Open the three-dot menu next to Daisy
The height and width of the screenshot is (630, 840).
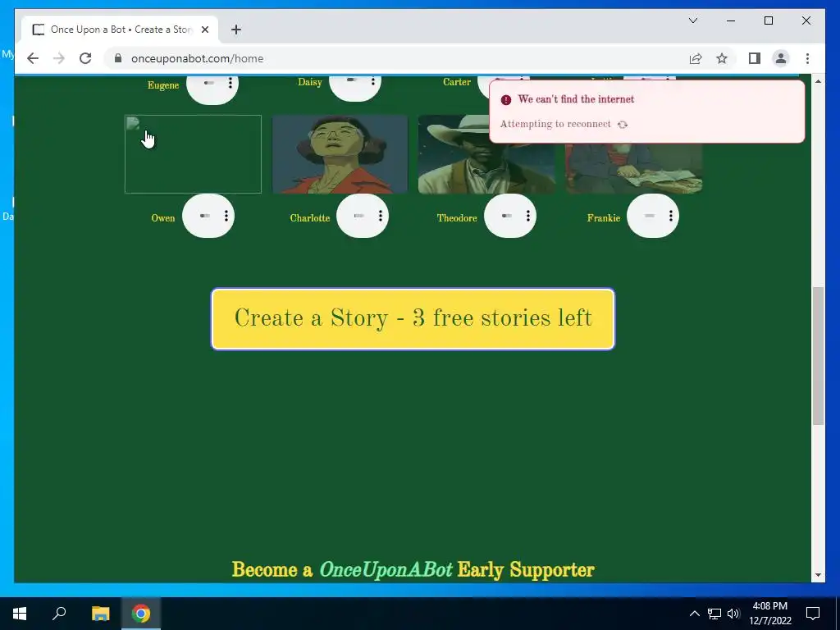coord(373,81)
